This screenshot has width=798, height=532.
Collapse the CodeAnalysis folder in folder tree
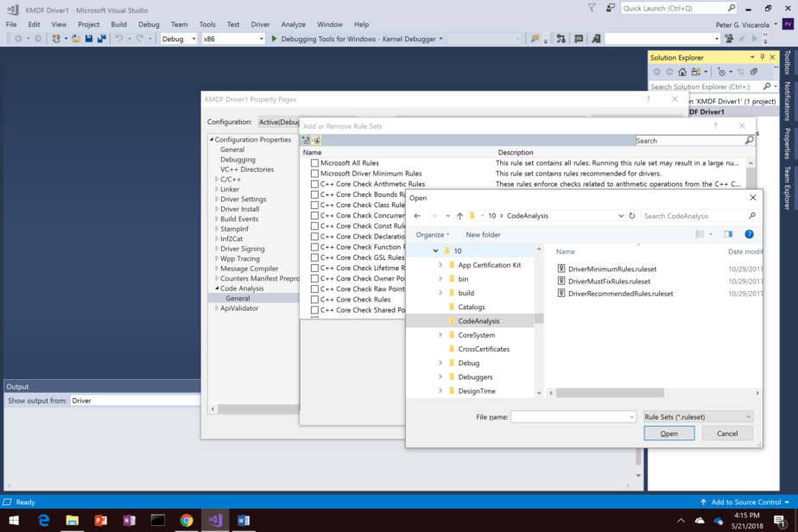[x=440, y=320]
